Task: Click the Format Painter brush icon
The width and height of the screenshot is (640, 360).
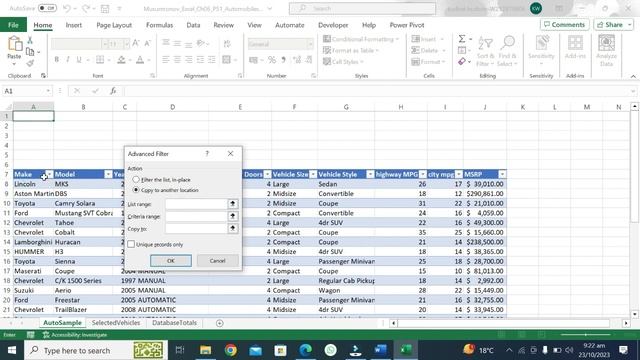Action: coord(30,63)
